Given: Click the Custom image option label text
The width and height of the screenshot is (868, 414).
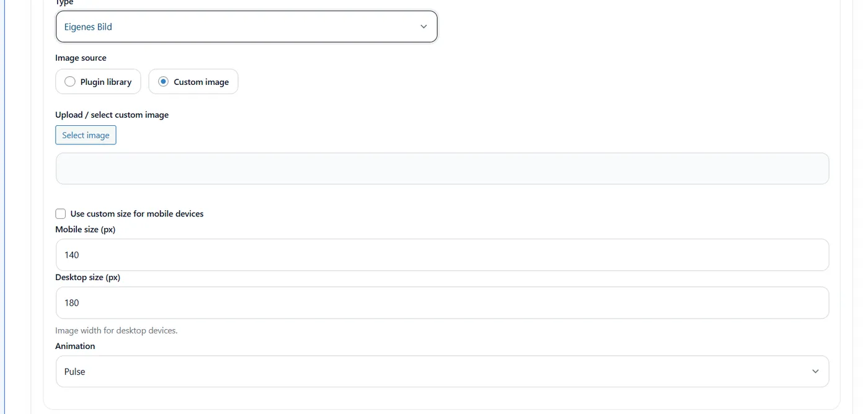Looking at the screenshot, I should point(201,82).
